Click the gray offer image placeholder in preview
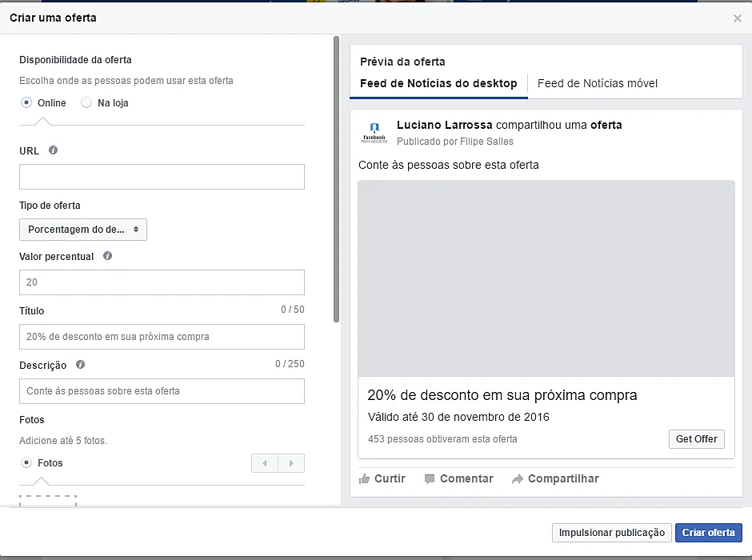The width and height of the screenshot is (752, 560). (x=546, y=278)
